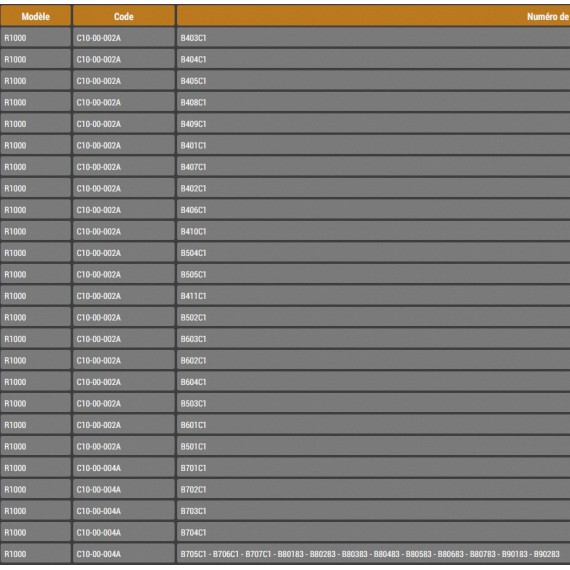Click model R1000 in the B408C1 row
This screenshot has width=570, height=570.
pos(15,102)
